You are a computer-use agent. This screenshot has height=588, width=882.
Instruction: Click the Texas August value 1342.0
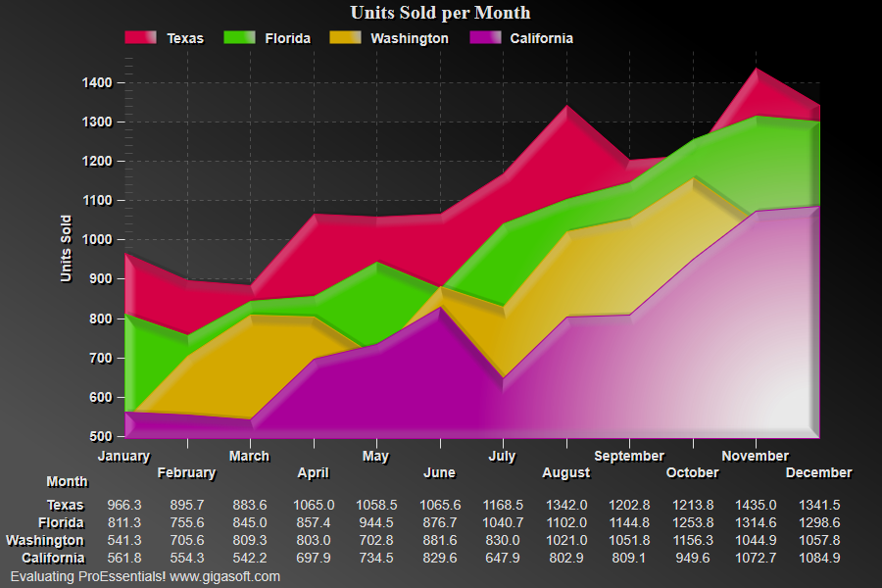tap(566, 506)
